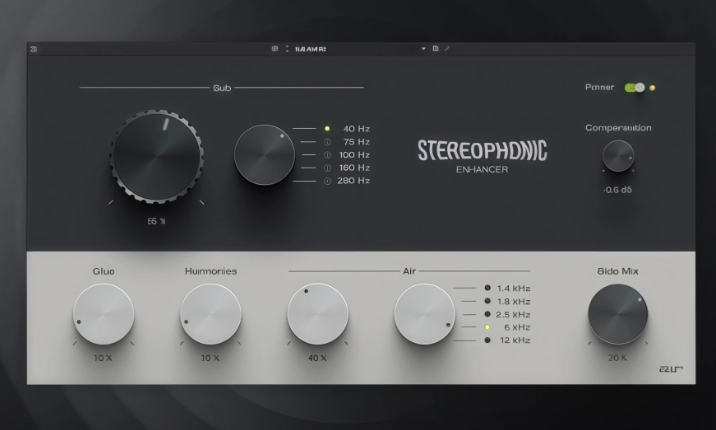Image resolution: width=716 pixels, height=430 pixels.
Task: Click the orange indicator light beside power switch
Action: coord(653,88)
